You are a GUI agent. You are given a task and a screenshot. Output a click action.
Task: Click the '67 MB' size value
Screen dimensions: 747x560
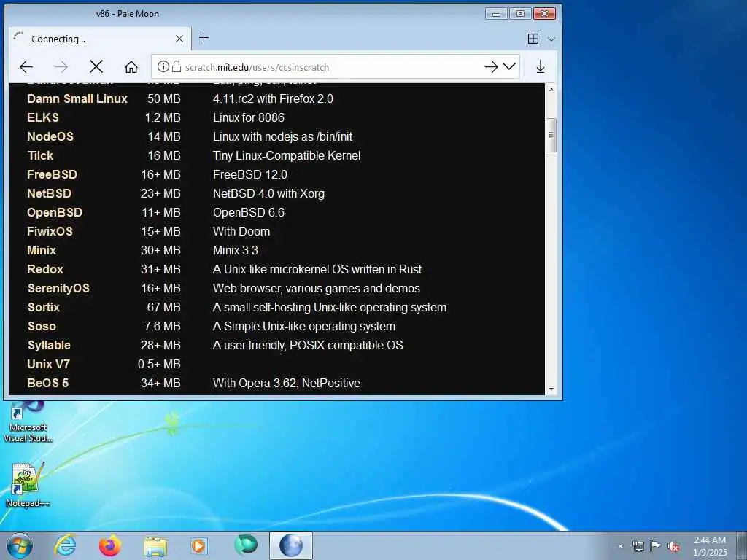[x=164, y=308]
